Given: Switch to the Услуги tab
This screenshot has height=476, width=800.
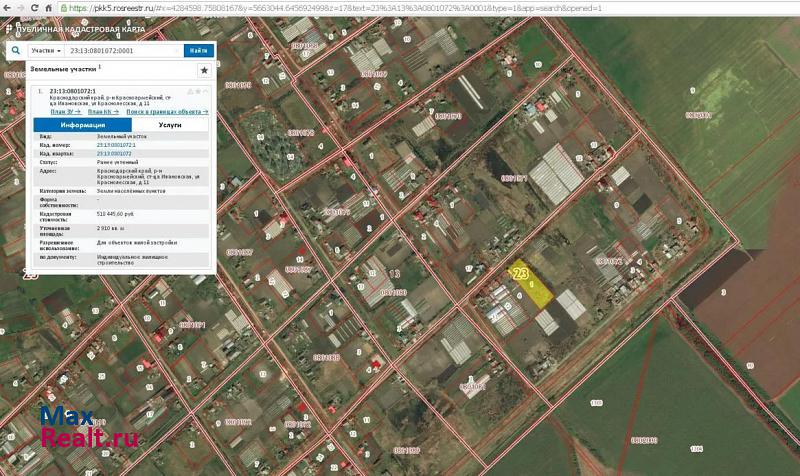Looking at the screenshot, I should coord(170,125).
